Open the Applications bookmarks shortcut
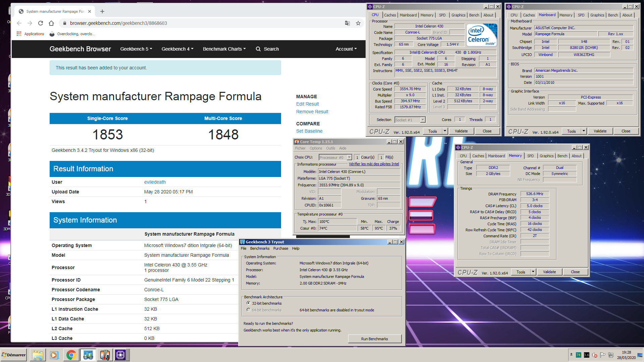 pyautogui.click(x=31, y=34)
